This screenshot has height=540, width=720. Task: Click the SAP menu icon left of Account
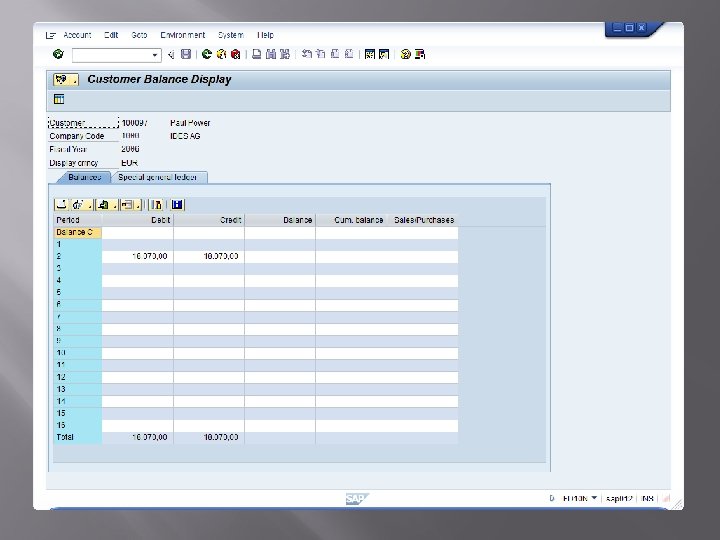click(51, 35)
